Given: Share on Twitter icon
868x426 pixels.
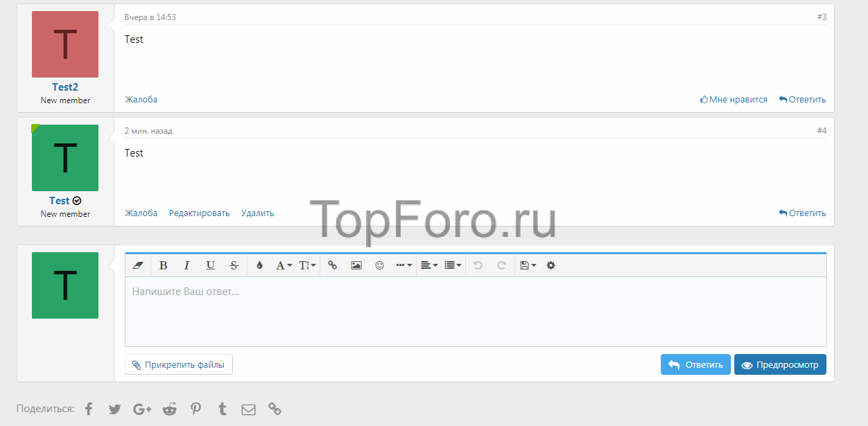Looking at the screenshot, I should tap(114, 409).
